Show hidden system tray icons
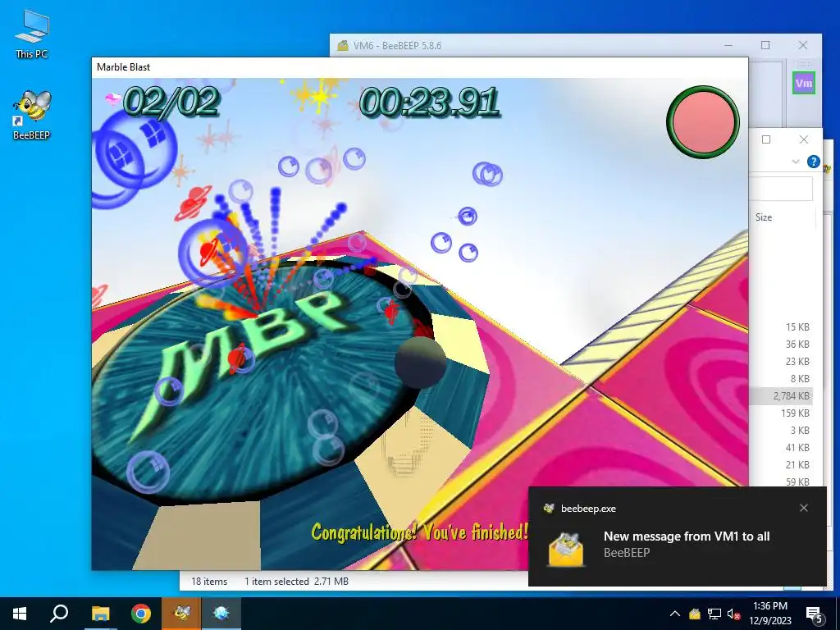840x630 pixels. pyautogui.click(x=675, y=614)
